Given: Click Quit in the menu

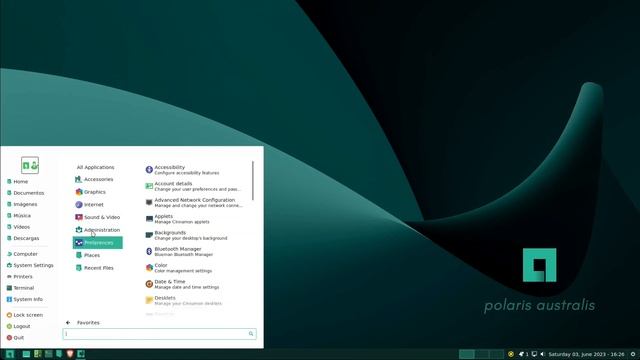Looking at the screenshot, I should click(x=15, y=338).
